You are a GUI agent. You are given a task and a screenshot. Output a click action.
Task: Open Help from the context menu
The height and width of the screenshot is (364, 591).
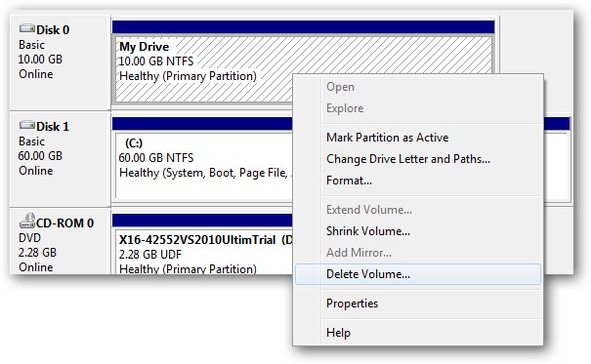click(x=418, y=333)
